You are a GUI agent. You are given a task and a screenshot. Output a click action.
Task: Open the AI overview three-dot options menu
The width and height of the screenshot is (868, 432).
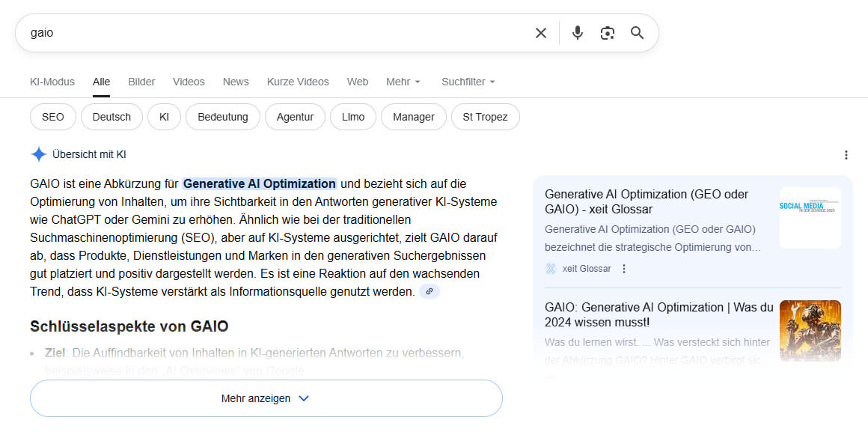click(846, 155)
